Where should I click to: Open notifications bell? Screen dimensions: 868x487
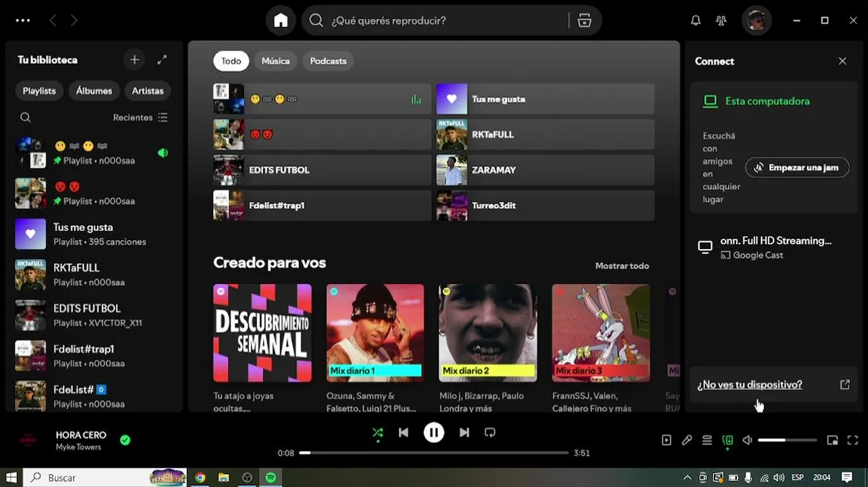[696, 20]
